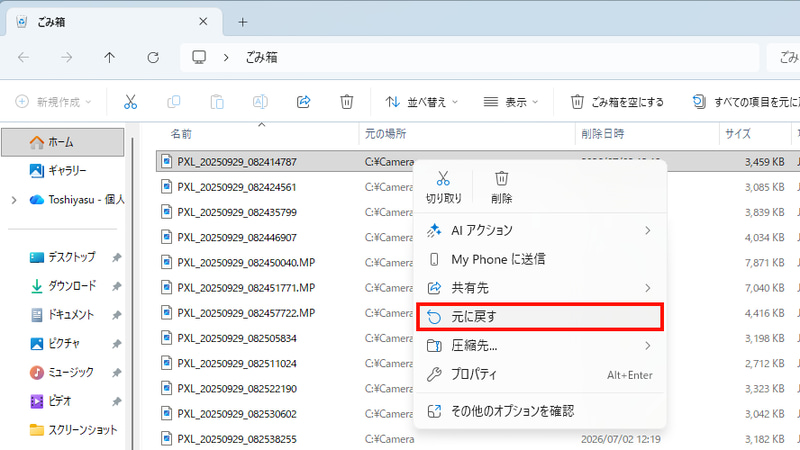The height and width of the screenshot is (450, 800).
Task: Open the 新規作成 dropdown
Action: pyautogui.click(x=54, y=102)
